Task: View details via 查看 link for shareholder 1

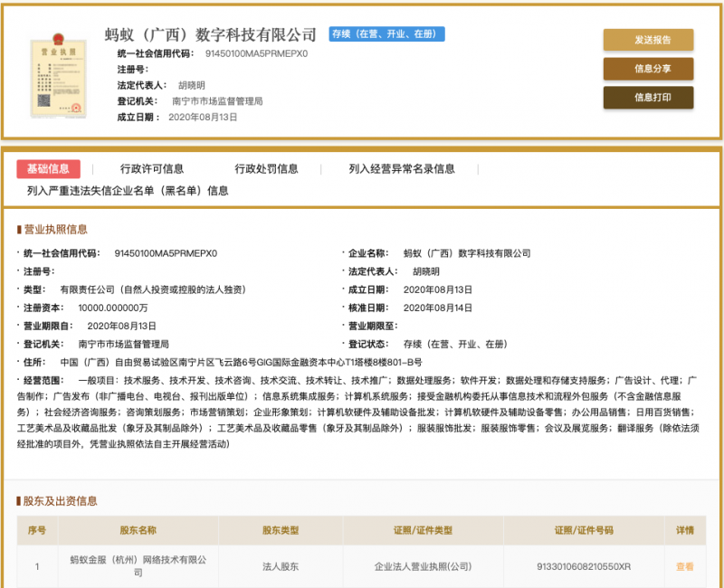Action: pos(685,567)
